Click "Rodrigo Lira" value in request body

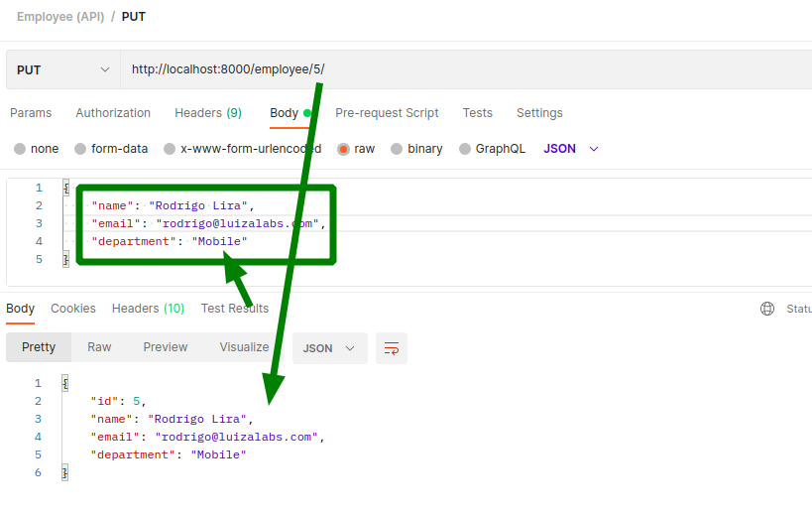tap(198, 205)
